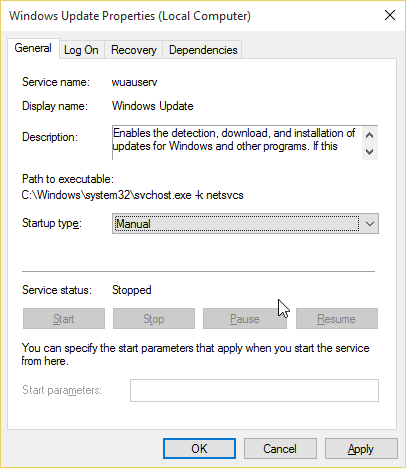The height and width of the screenshot is (468, 406).
Task: Switch to the Recovery tab
Action: click(134, 50)
